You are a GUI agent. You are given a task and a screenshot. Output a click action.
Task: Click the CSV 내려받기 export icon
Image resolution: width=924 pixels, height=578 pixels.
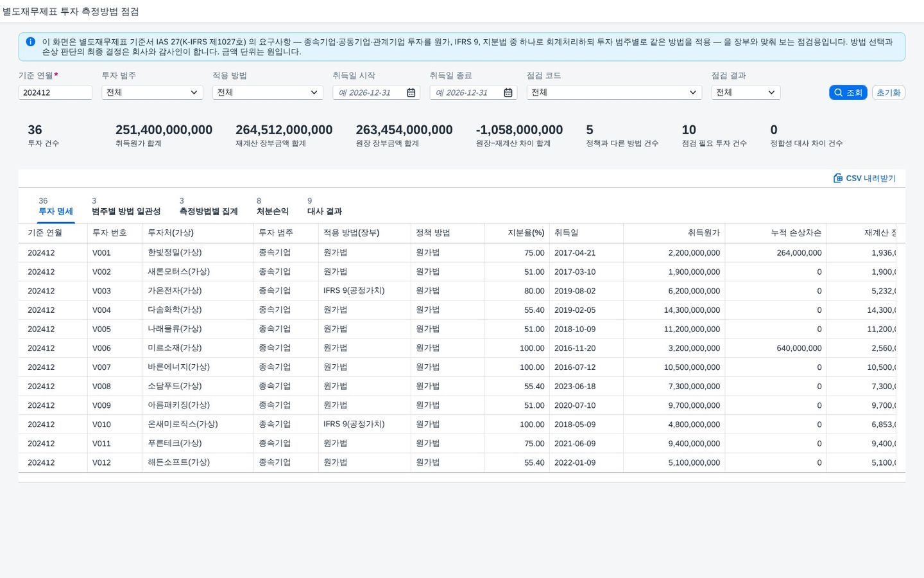coord(838,178)
